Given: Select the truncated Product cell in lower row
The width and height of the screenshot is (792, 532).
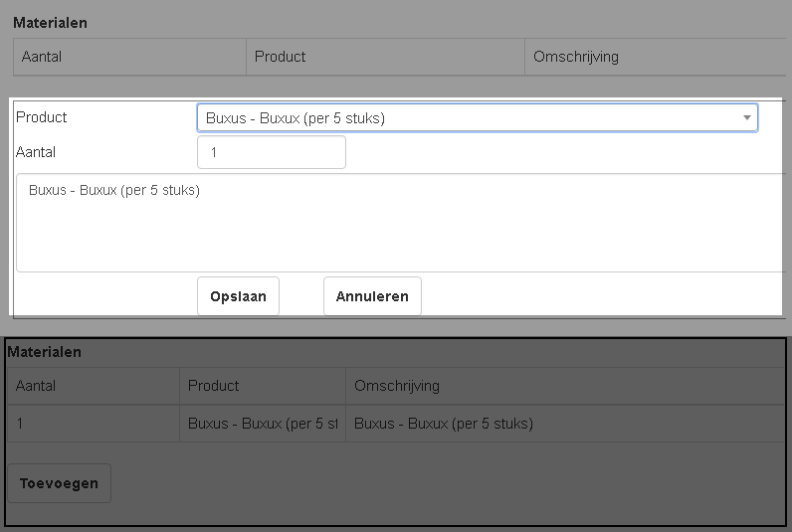Looking at the screenshot, I should 262,424.
